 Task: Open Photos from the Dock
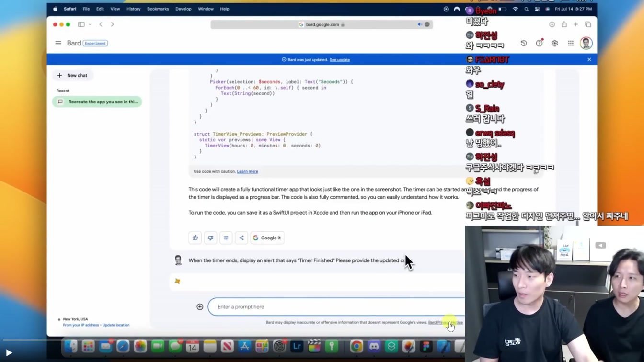click(140, 346)
